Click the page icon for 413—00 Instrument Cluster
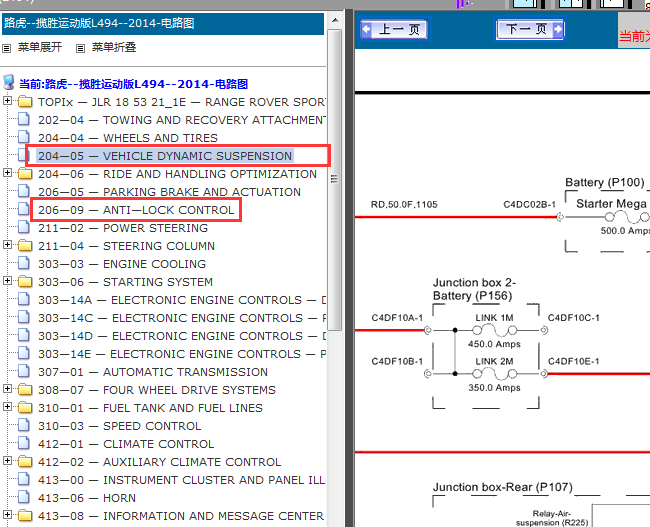The width and height of the screenshot is (650, 527). 24,479
